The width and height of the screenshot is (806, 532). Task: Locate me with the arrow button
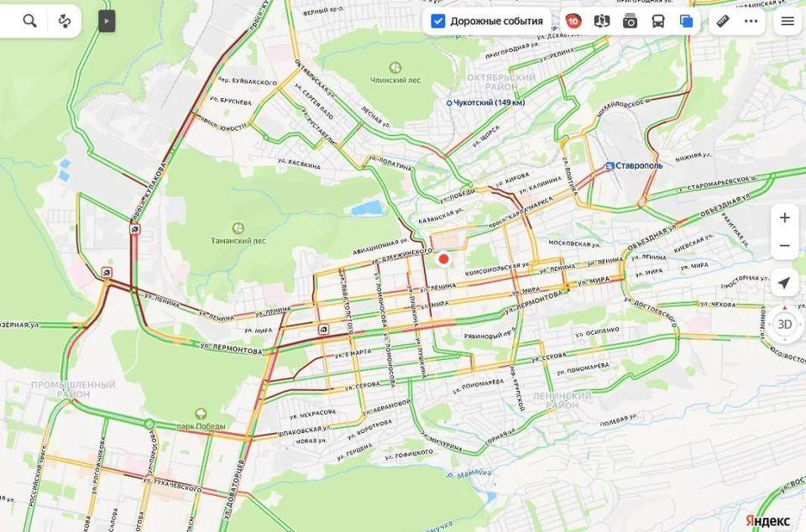click(784, 283)
